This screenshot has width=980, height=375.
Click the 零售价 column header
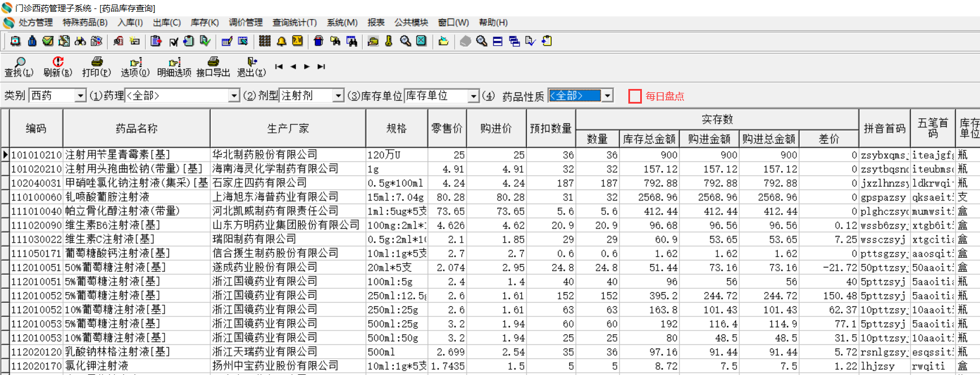coord(447,128)
